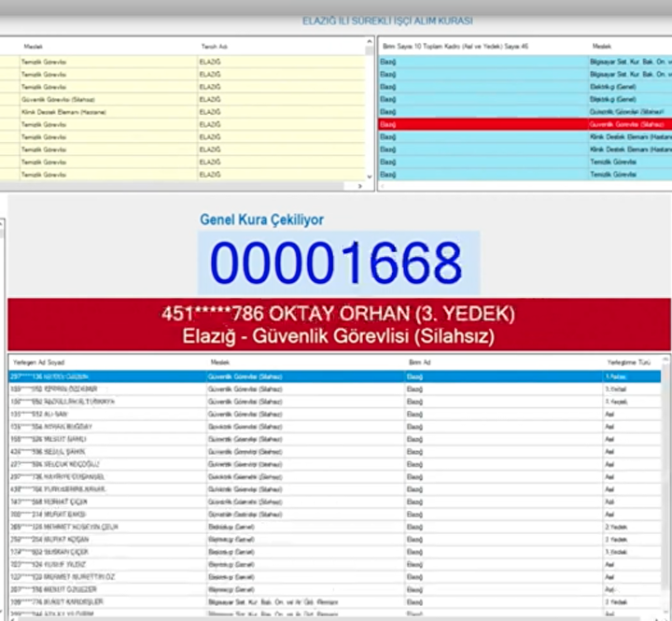Sort by the 'Tercih Adı' column header
Viewport: 672px width, 621px height.
pyautogui.click(x=214, y=47)
